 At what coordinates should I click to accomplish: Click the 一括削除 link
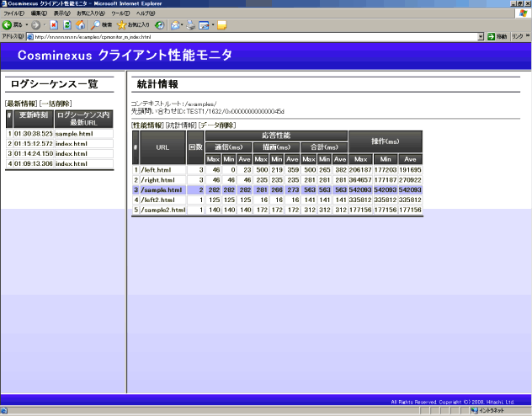click(x=54, y=103)
